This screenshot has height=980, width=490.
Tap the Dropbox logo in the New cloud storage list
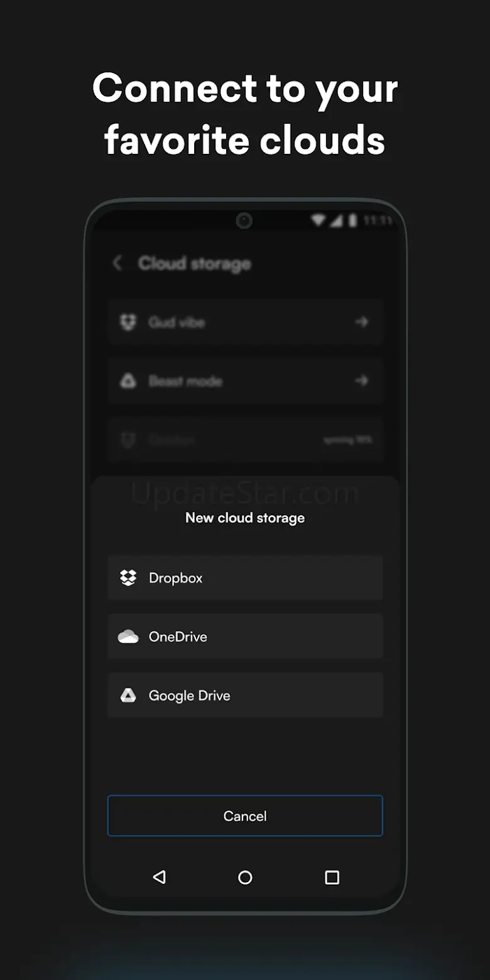pos(128,578)
